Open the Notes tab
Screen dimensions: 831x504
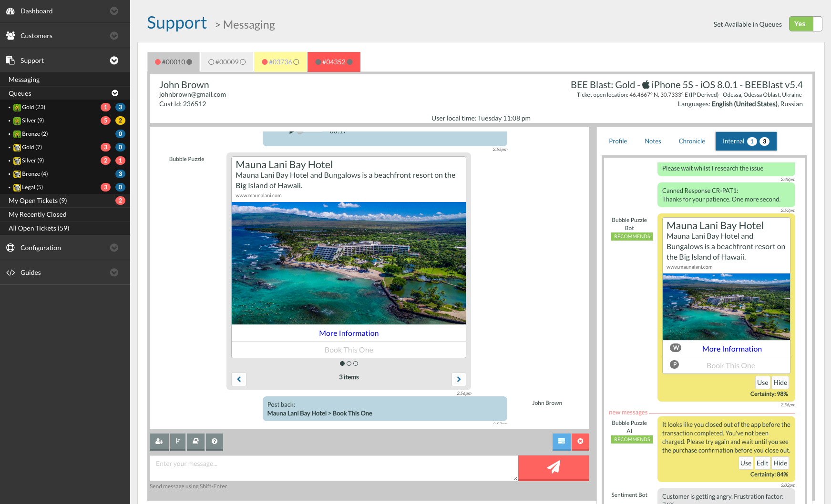653,141
